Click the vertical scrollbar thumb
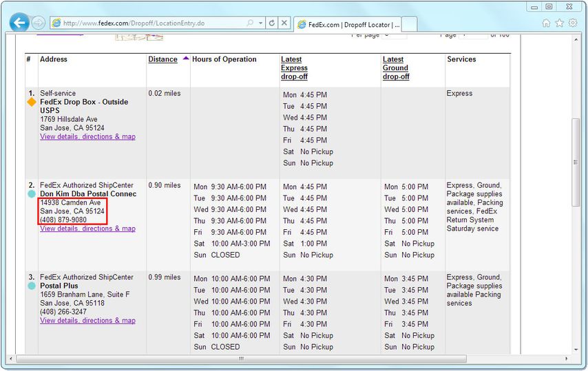This screenshot has width=588, height=371. click(576, 162)
